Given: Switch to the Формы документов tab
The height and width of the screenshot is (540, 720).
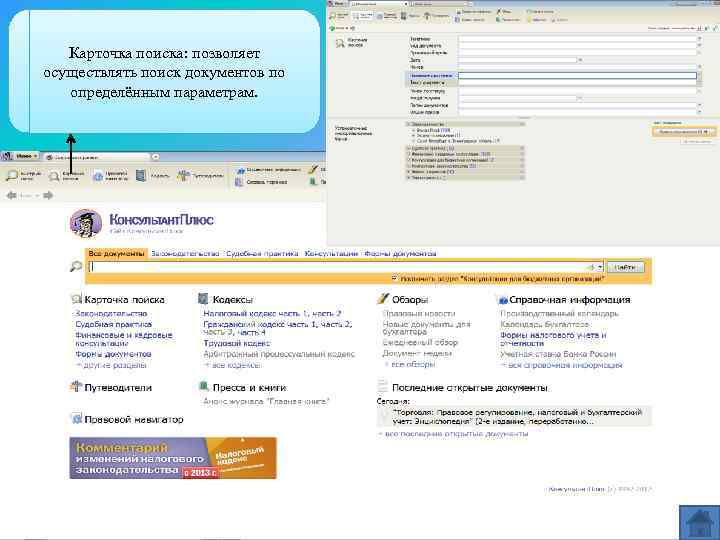Looking at the screenshot, I should coord(400,253).
